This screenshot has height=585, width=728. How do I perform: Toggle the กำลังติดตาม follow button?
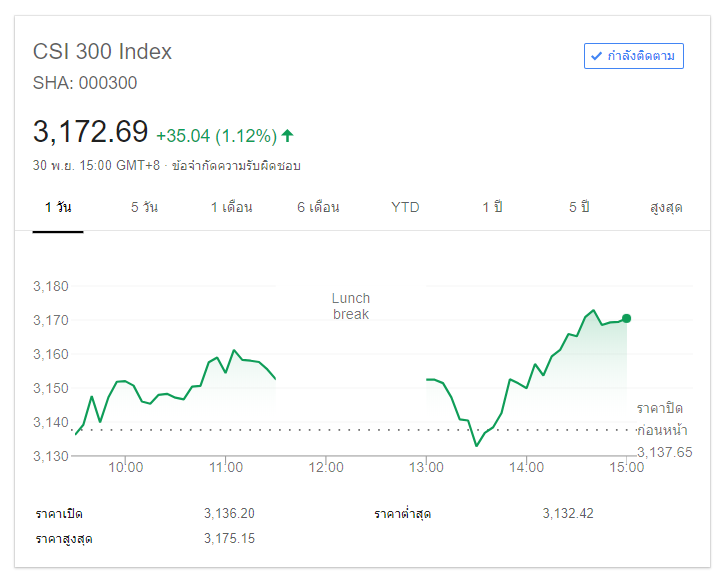633,56
